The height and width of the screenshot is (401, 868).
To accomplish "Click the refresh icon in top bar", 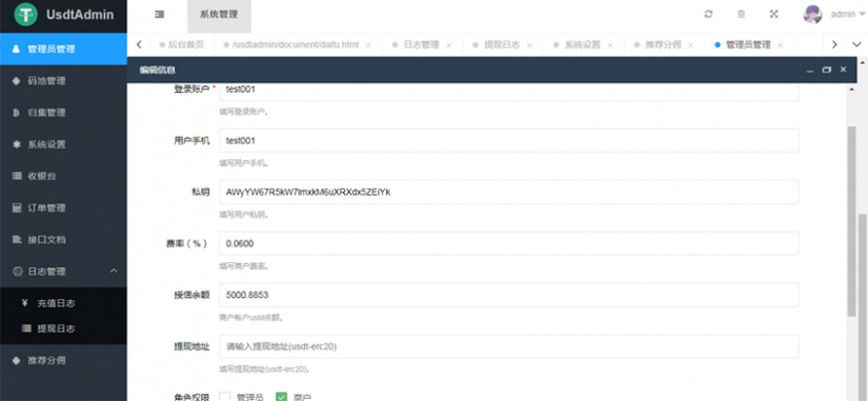I will coord(708,15).
